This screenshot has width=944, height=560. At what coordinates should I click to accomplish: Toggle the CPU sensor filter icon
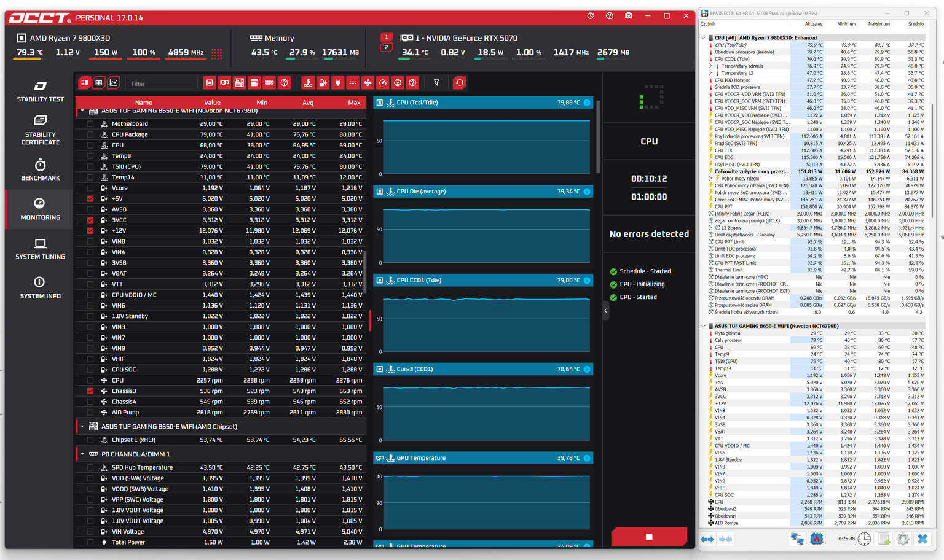[210, 83]
